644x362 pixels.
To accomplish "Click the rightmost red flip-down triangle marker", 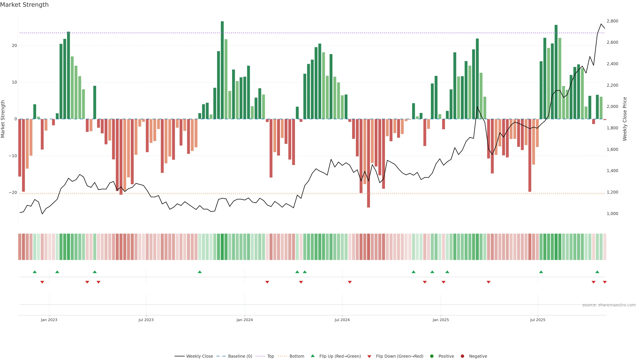I will tap(604, 282).
